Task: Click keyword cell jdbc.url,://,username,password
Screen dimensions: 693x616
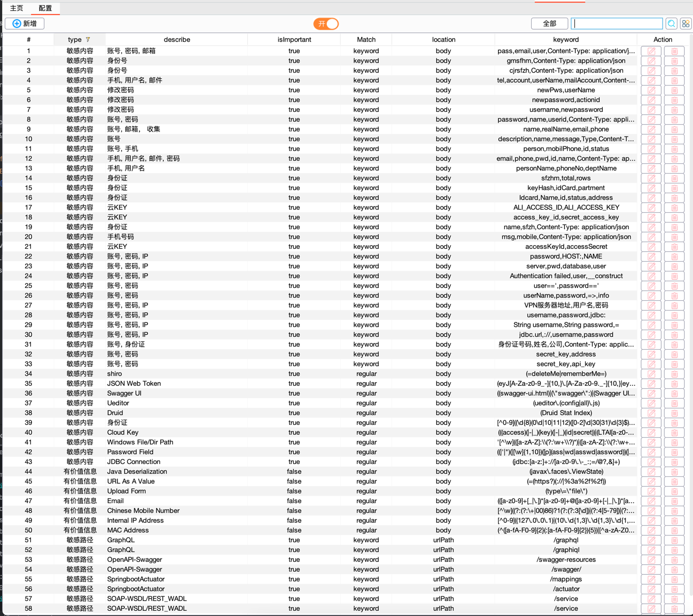Action: click(566, 335)
